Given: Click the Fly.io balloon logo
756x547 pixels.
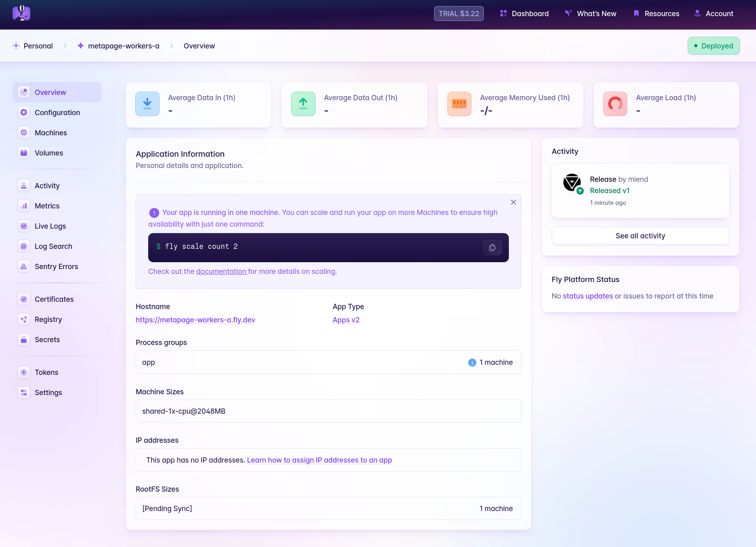Looking at the screenshot, I should tap(21, 13).
